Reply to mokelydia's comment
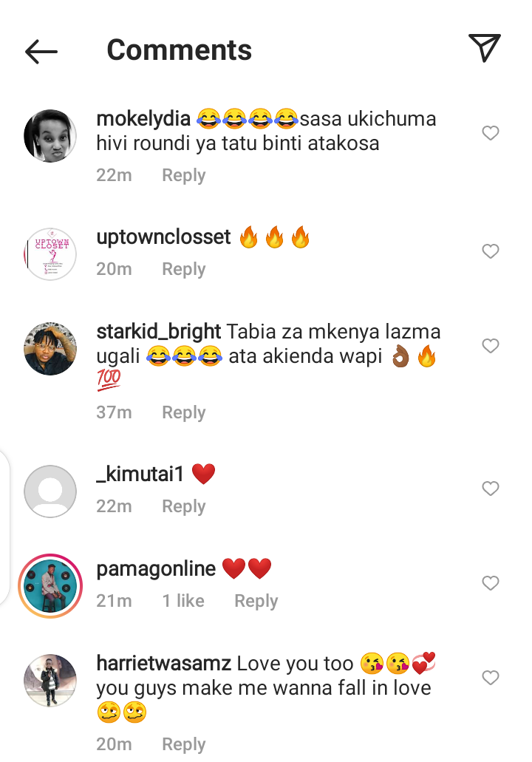The height and width of the screenshot is (762, 532). tap(184, 175)
